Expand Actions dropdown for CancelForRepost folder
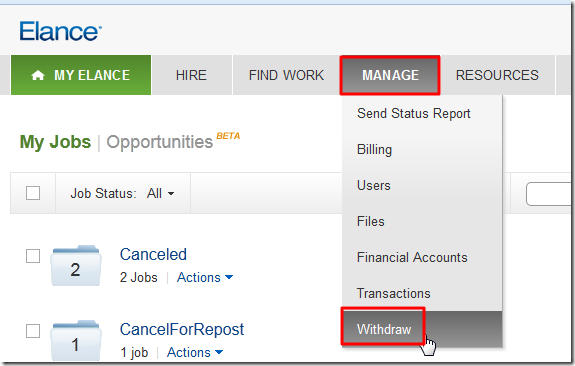The height and width of the screenshot is (366, 575). [x=195, y=352]
